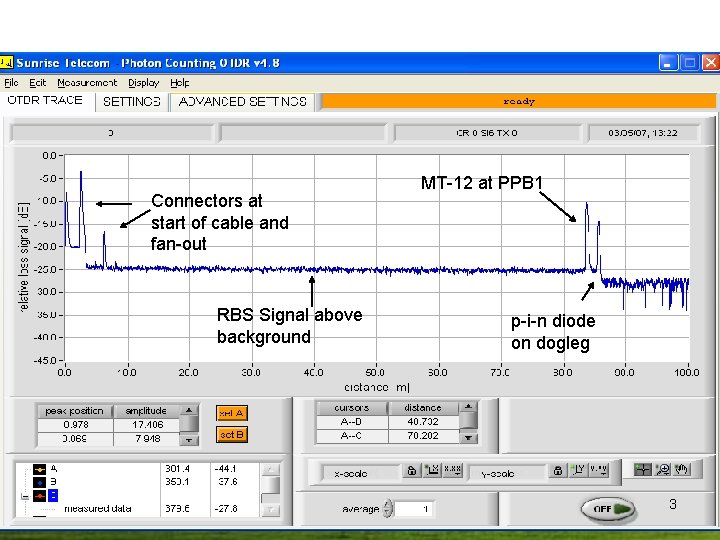Screen dimensions: 720x540
Task: Select the hand pan tool
Action: pyautogui.click(x=682, y=469)
